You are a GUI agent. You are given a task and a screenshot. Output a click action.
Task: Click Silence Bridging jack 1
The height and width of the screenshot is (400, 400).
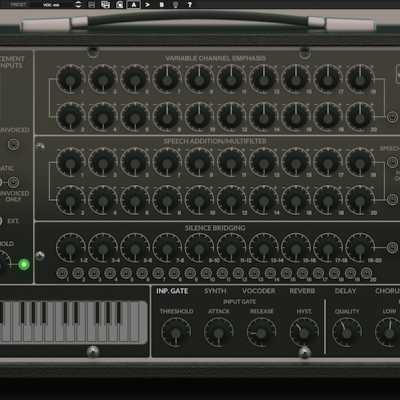(x=62, y=273)
